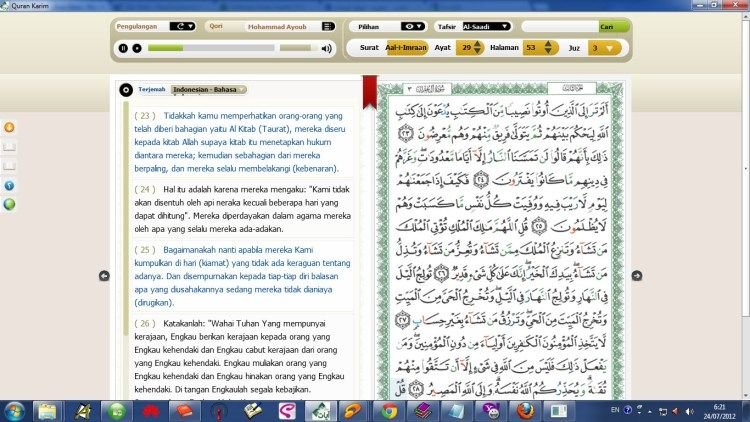Decrease the Ayat number with down arrow

pyautogui.click(x=477, y=51)
